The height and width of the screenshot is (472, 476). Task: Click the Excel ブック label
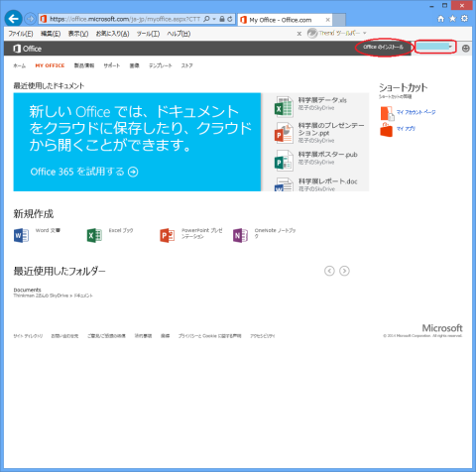[121, 230]
